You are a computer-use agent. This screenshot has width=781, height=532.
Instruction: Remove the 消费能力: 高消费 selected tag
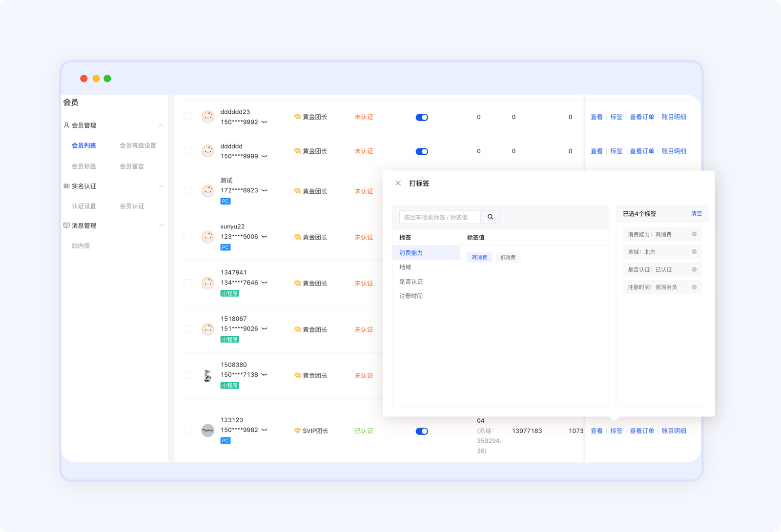click(x=694, y=234)
